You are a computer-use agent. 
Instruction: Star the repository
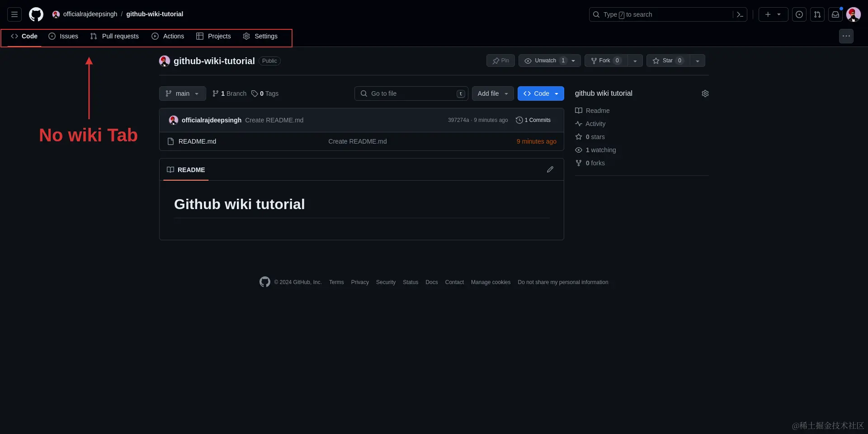pyautogui.click(x=668, y=61)
